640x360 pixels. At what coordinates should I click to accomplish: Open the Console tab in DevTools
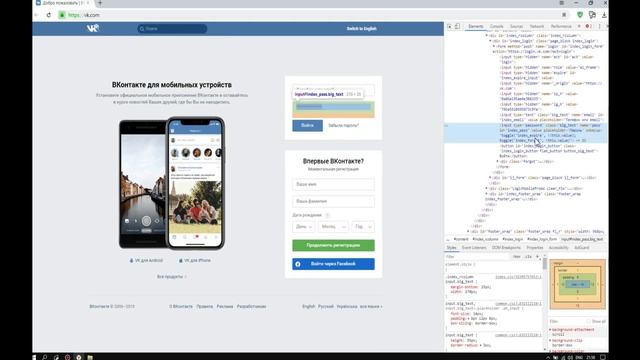[x=496, y=27]
